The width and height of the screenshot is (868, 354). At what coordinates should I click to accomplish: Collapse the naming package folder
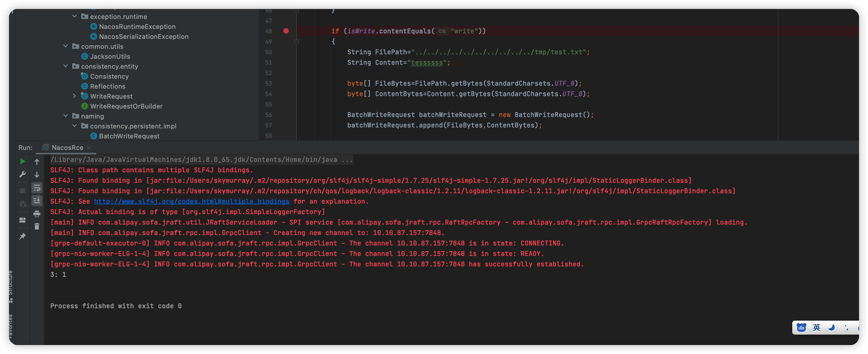pyautogui.click(x=65, y=116)
